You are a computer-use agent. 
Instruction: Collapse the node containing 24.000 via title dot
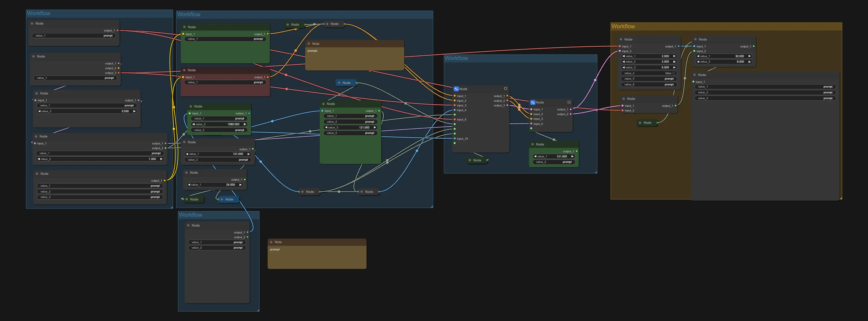[187, 173]
